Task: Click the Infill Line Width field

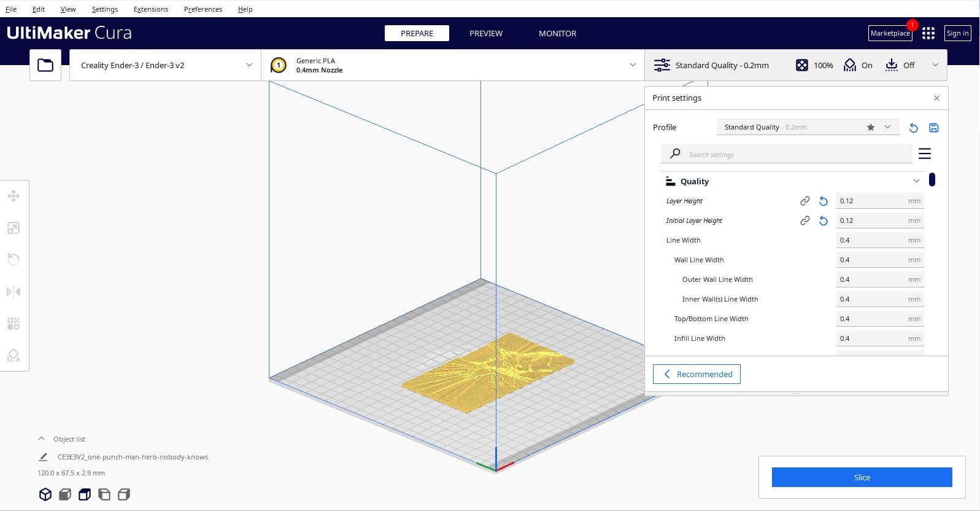Action: (880, 338)
